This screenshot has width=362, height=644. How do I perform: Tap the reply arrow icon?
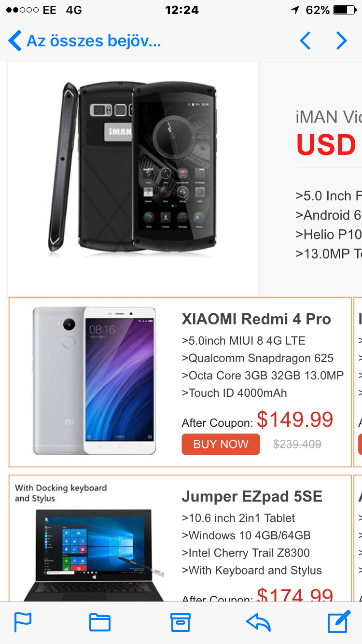258,623
